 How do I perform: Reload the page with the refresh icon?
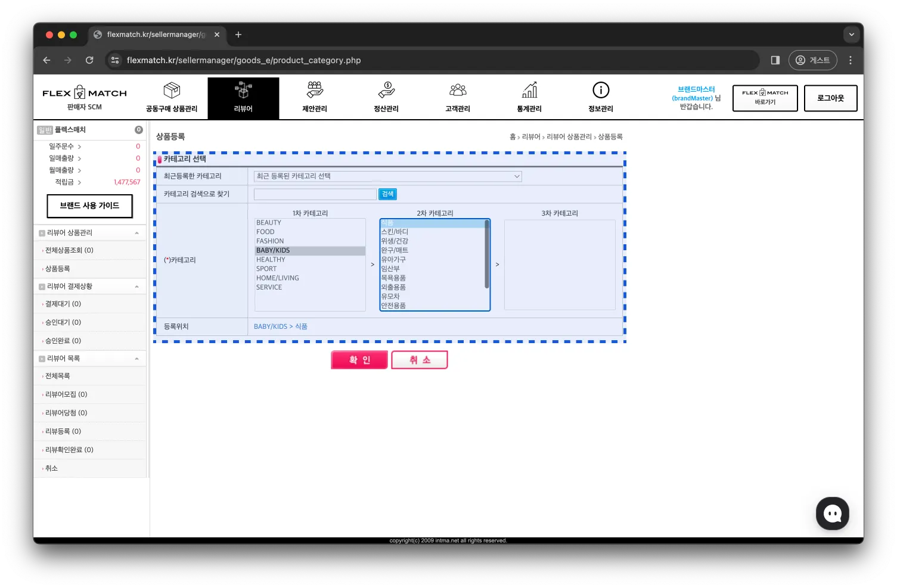[x=89, y=60]
